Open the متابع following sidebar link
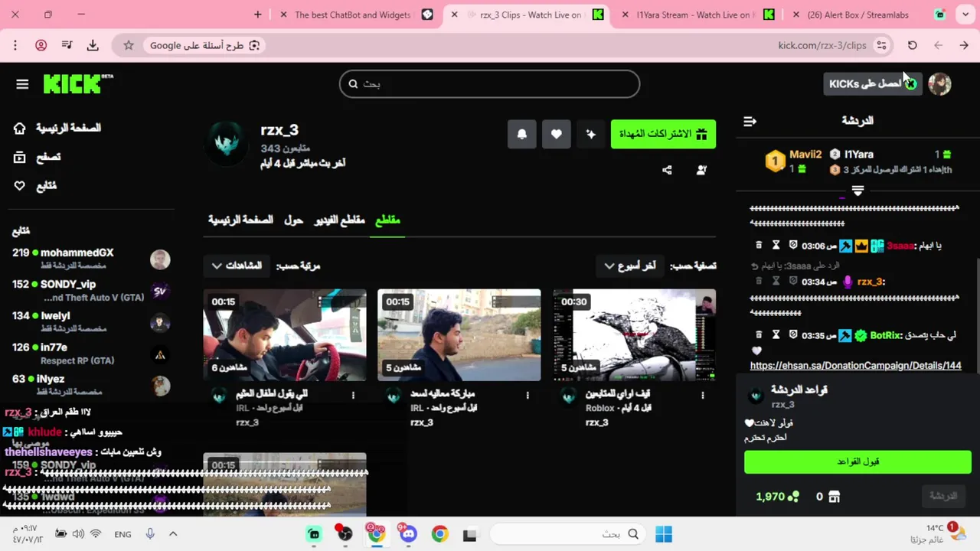Viewport: 980px width, 551px height. pos(35,186)
